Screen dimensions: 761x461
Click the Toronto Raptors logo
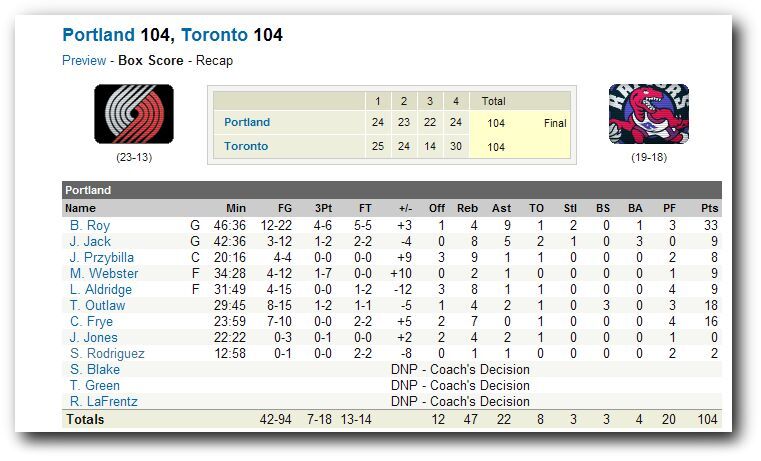(x=649, y=114)
